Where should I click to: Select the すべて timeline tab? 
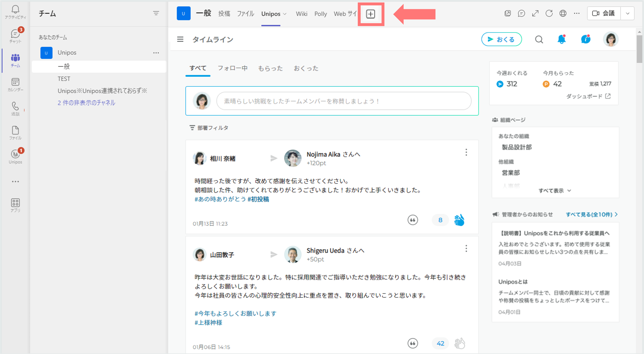198,68
